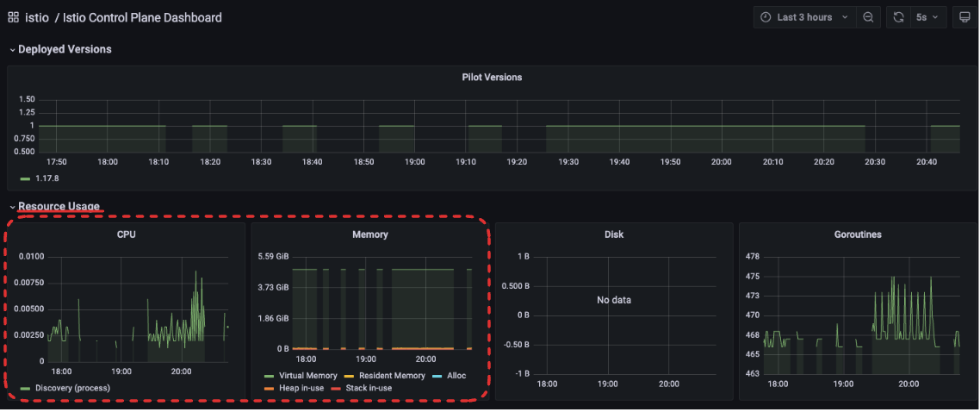Image resolution: width=980 pixels, height=412 pixels.
Task: Click the 1.50 axis label in Pilot Versions
Action: pyautogui.click(x=28, y=99)
